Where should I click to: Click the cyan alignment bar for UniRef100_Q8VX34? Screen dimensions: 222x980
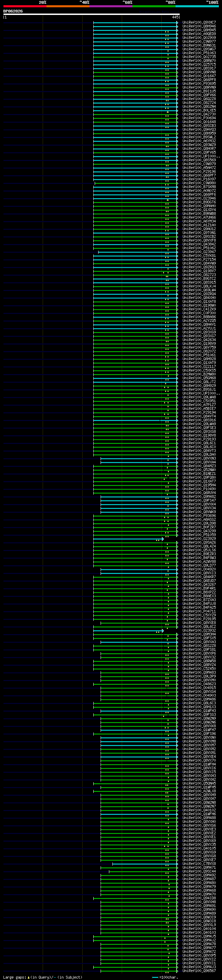[x=139, y=508]
